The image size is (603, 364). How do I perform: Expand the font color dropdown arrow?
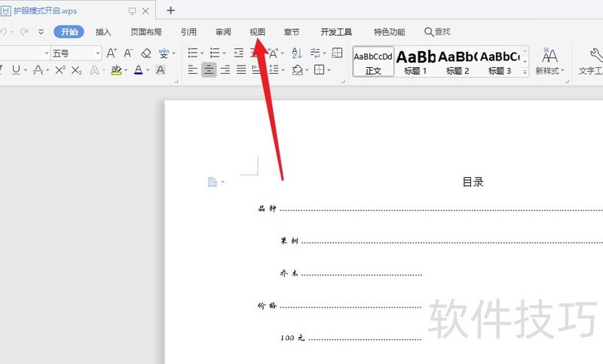(148, 70)
